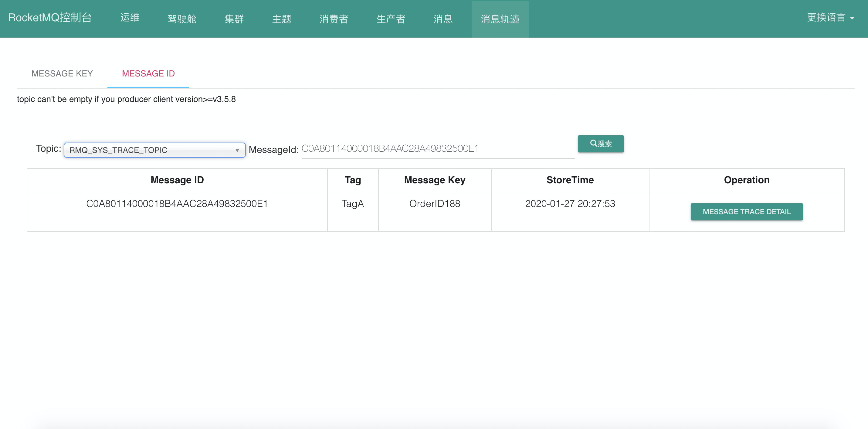868x429 pixels.
Task: Expand the 更换语言 language dropdown
Action: 830,18
